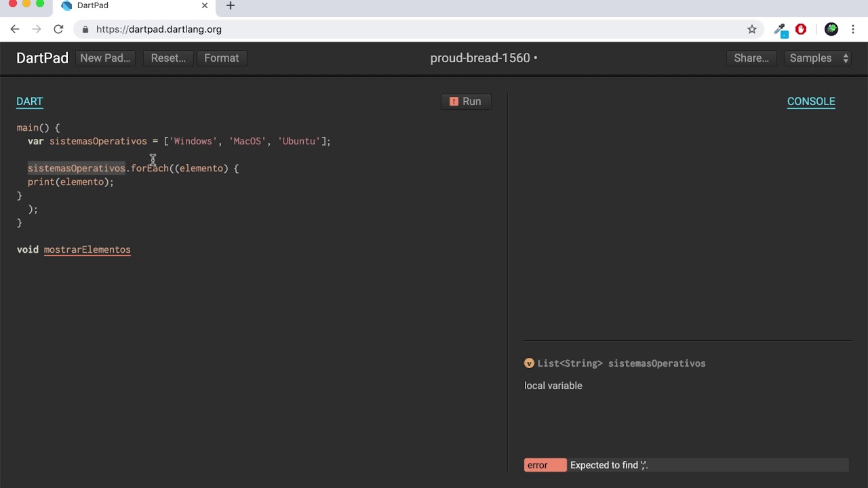868x488 pixels.
Task: Click the address bar URL
Action: (159, 29)
